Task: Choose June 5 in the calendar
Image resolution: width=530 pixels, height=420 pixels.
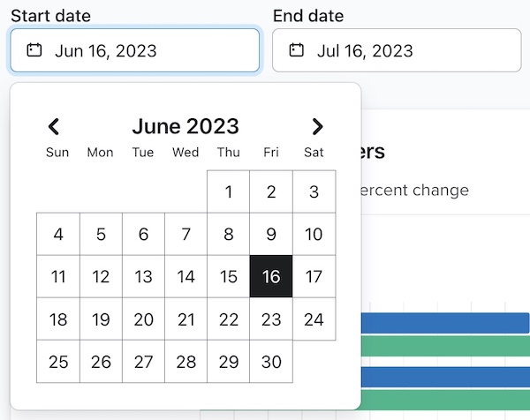Action: pos(101,235)
